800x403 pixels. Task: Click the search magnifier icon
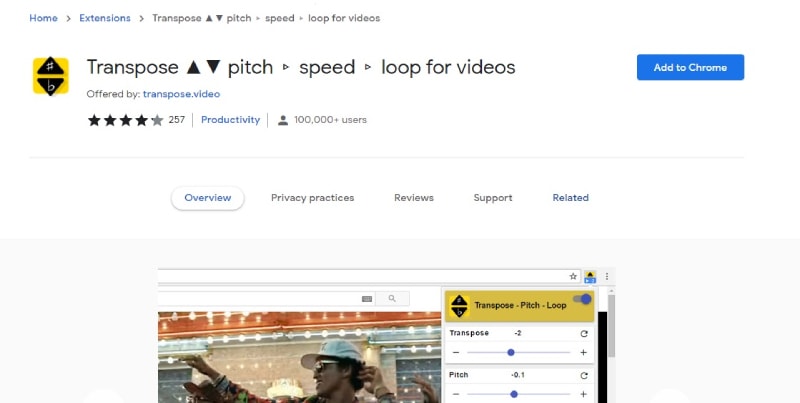pyautogui.click(x=392, y=298)
